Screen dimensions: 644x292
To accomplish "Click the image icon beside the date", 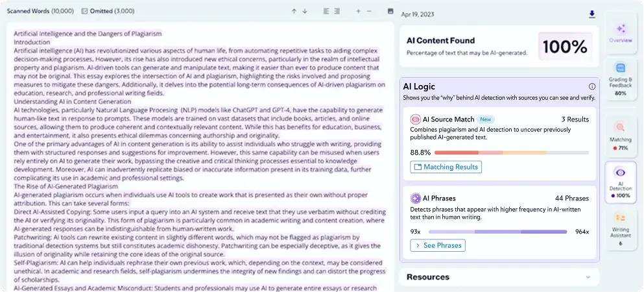I will coord(390,11).
